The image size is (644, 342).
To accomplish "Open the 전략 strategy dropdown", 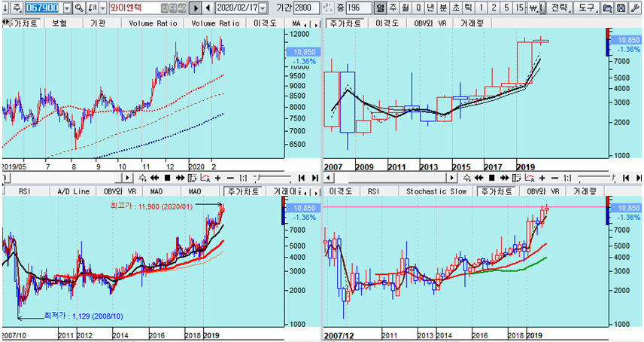I will coord(560,8).
